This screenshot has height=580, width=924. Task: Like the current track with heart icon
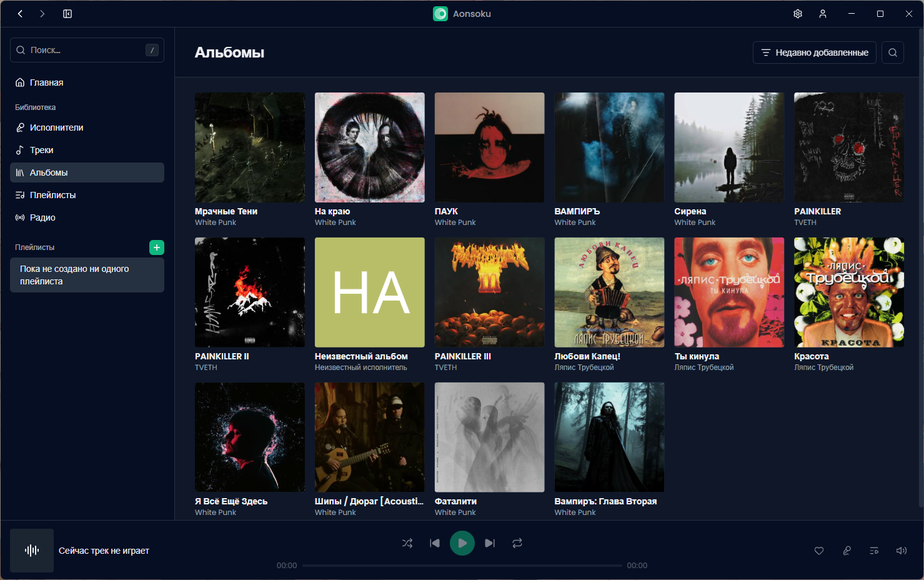tap(819, 551)
